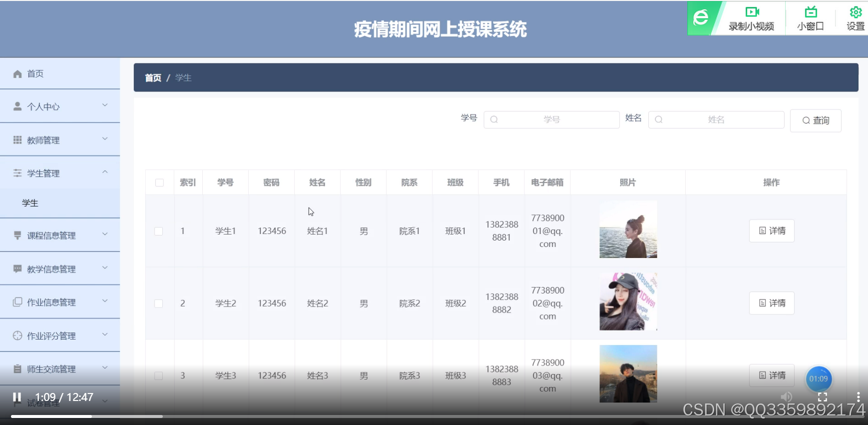Select the 学生 submenu item

click(60, 203)
